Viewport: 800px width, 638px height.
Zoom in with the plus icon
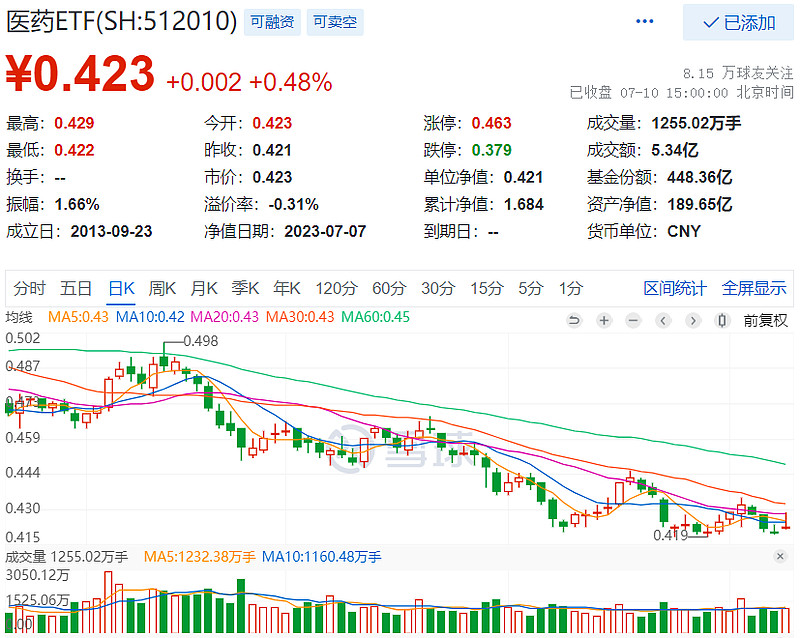(603, 320)
